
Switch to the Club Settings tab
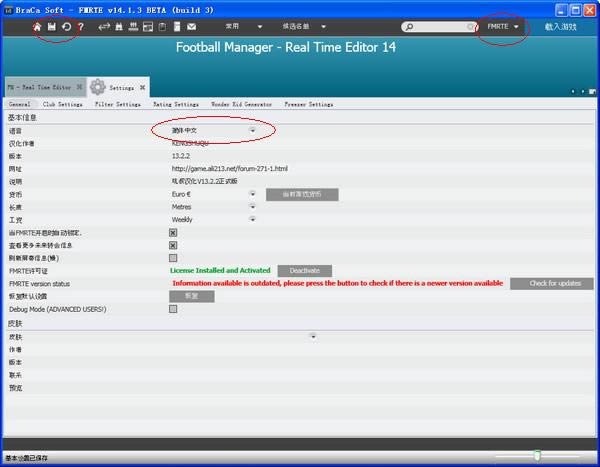(x=63, y=104)
